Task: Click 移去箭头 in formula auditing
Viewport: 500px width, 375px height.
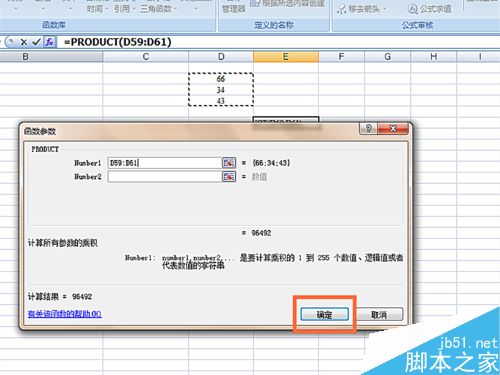Action: tap(362, 9)
